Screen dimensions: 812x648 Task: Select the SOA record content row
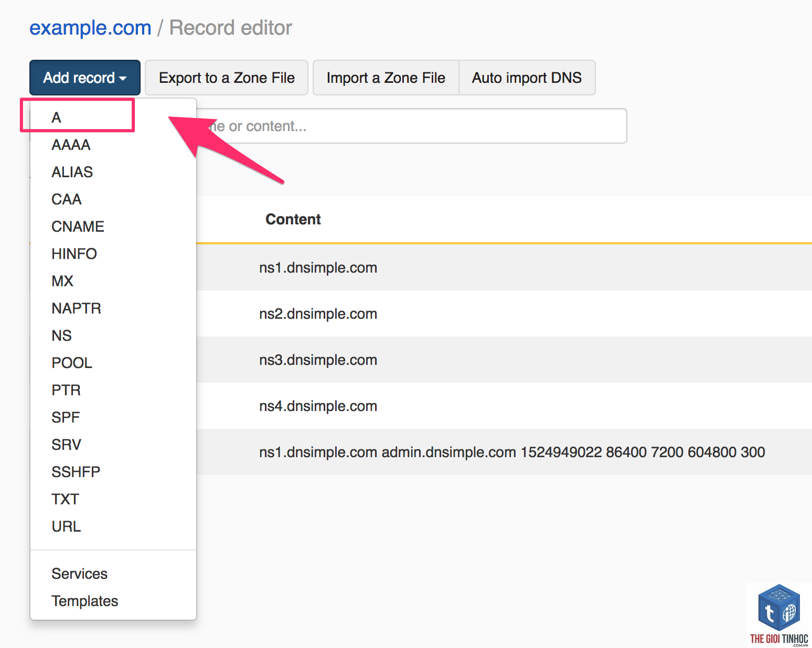pos(504,452)
